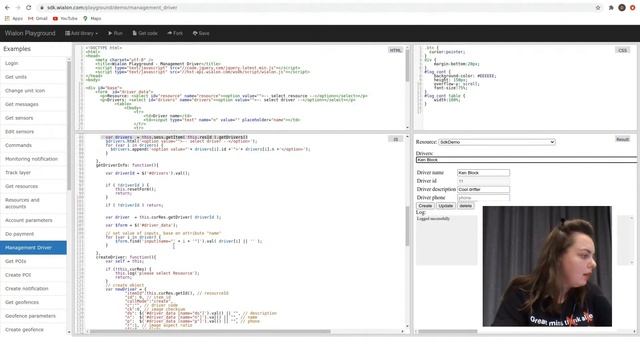This screenshot has height=360, width=640.
Task: Open the Apps bookmark
Action: click(13, 18)
